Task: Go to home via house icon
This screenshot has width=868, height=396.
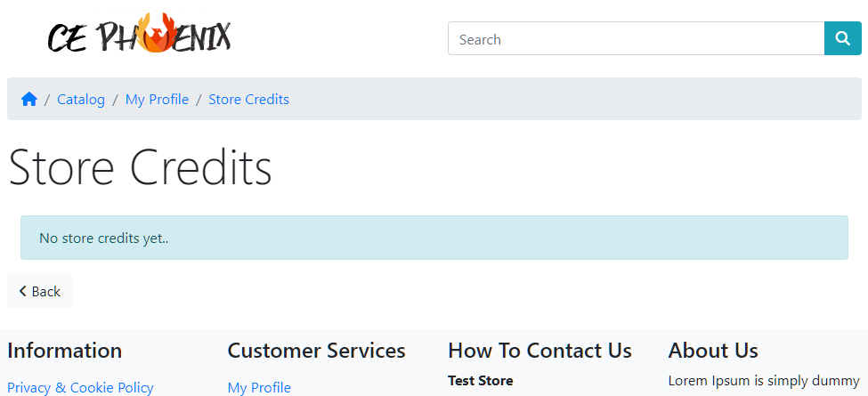Action: 29,100
